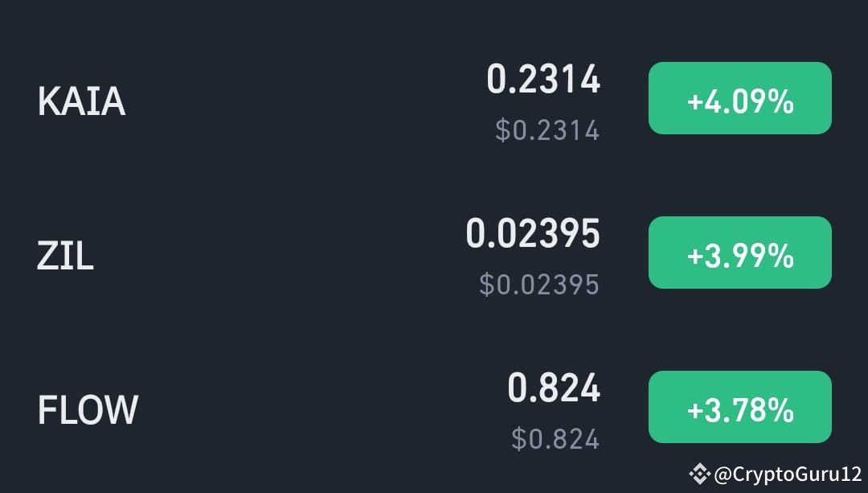Select the ZIL ticker symbol
The image size is (868, 493).
pyautogui.click(x=66, y=256)
